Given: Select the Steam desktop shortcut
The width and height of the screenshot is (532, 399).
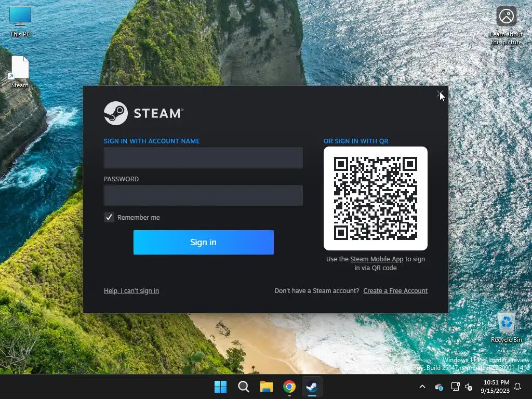Looking at the screenshot, I should (x=20, y=72).
